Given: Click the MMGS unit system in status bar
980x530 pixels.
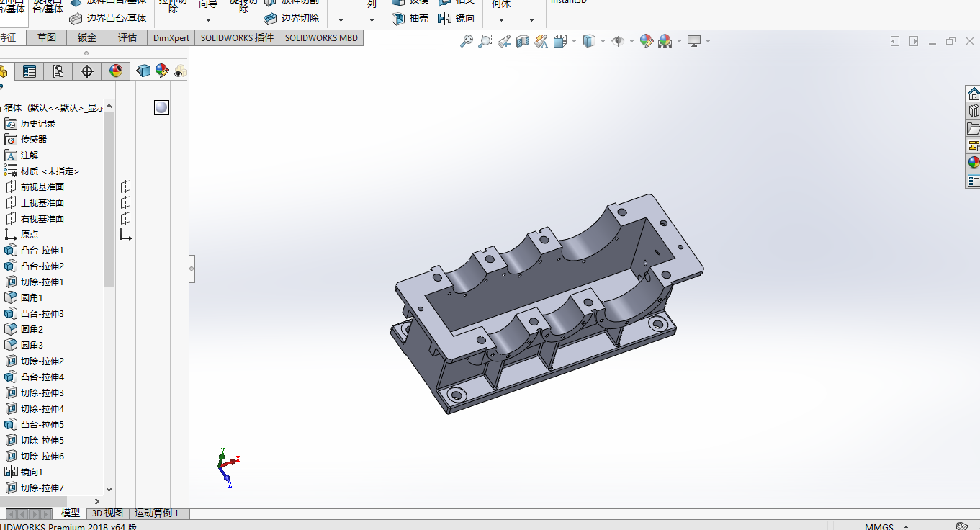Looking at the screenshot, I should point(879,526).
